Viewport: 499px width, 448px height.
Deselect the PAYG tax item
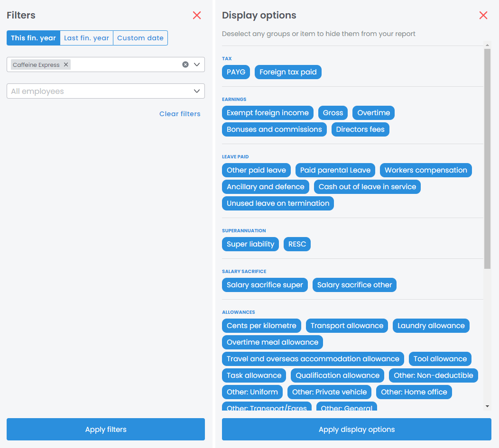pos(236,72)
